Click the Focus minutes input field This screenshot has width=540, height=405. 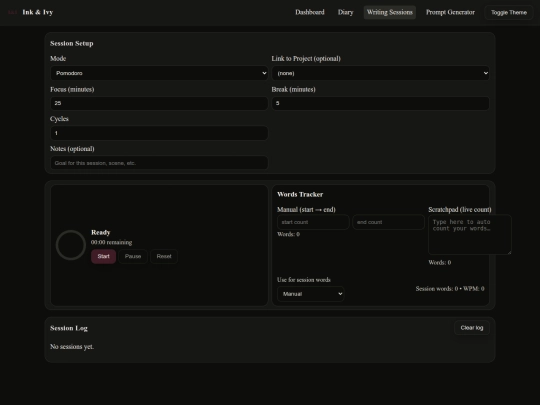tap(159, 103)
